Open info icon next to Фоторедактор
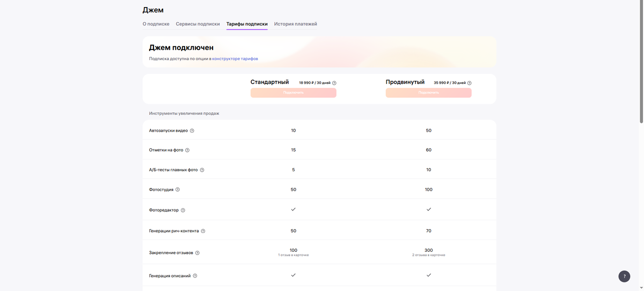This screenshot has height=291, width=644. click(x=183, y=210)
